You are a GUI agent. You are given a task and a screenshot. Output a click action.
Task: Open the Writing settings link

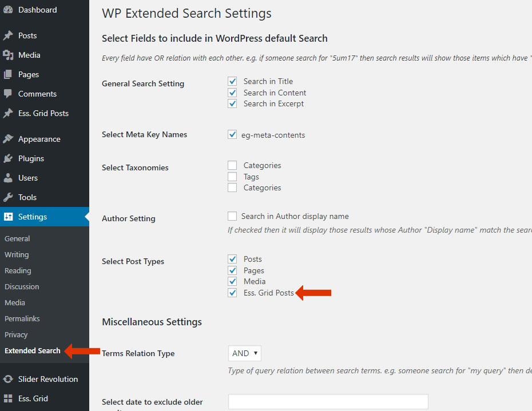click(17, 255)
